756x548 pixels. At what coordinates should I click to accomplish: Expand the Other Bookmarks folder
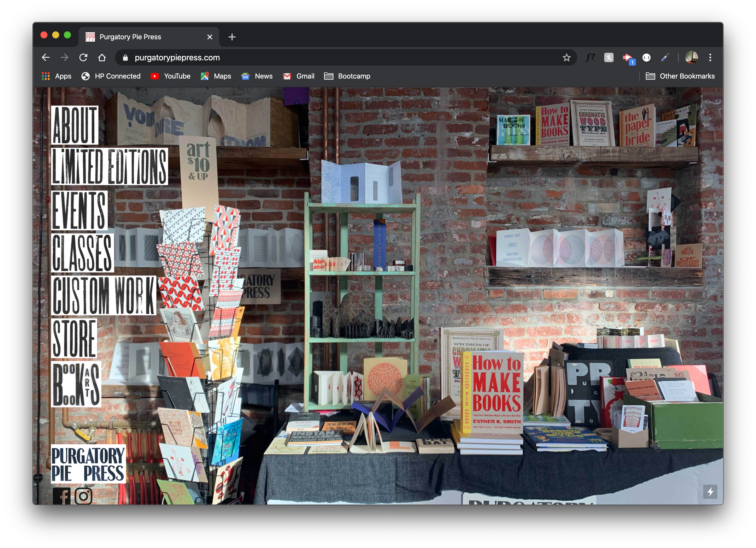point(680,76)
